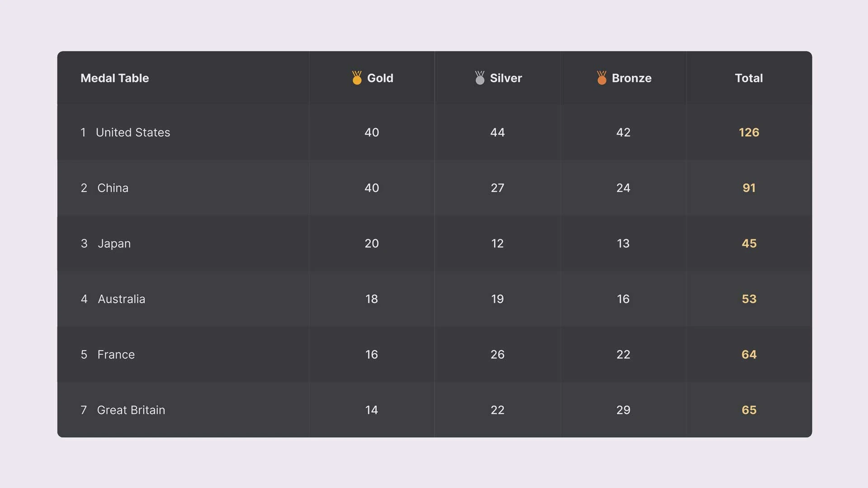Select Australia's silver count of 19

coord(497,299)
